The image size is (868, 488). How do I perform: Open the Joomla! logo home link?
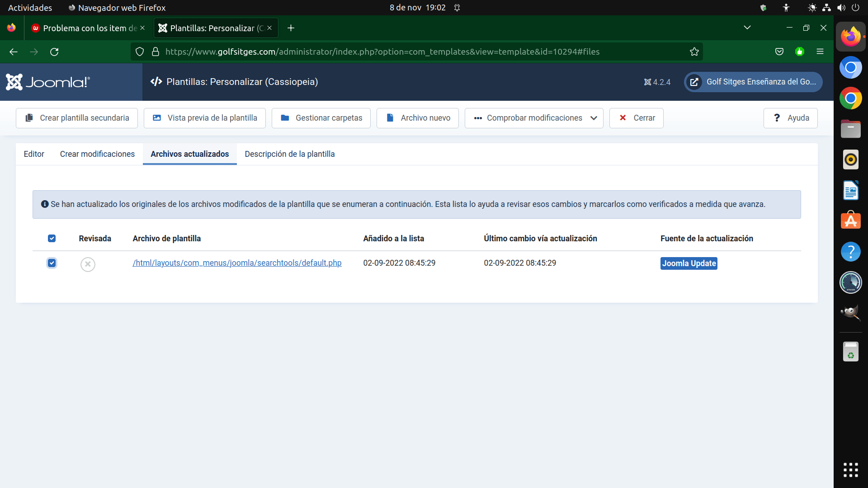[x=48, y=82]
